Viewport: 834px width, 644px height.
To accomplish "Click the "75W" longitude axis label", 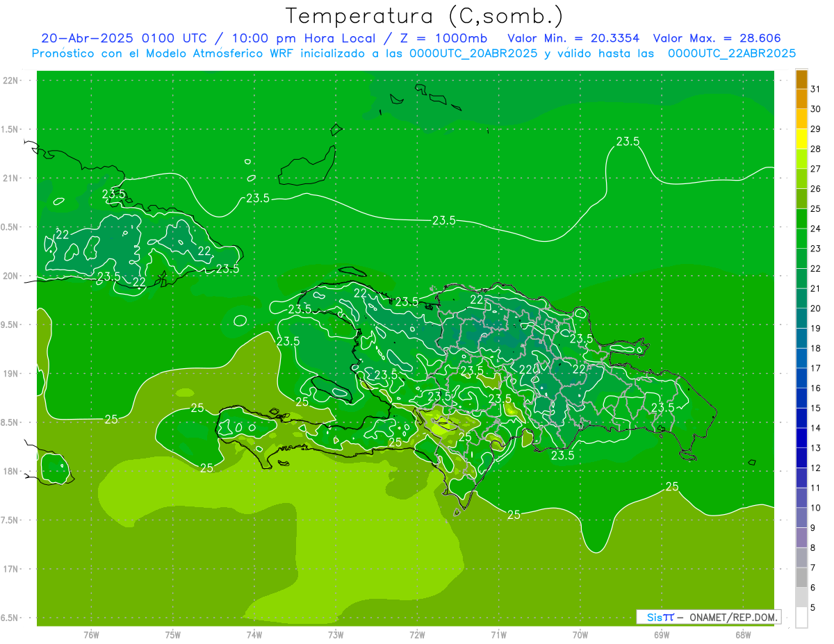I will (x=173, y=635).
